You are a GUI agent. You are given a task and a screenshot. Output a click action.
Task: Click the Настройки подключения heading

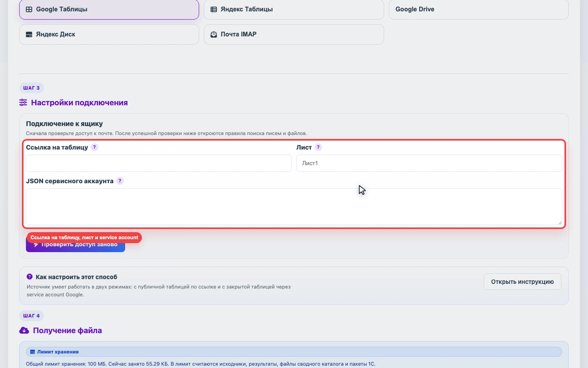(x=79, y=103)
